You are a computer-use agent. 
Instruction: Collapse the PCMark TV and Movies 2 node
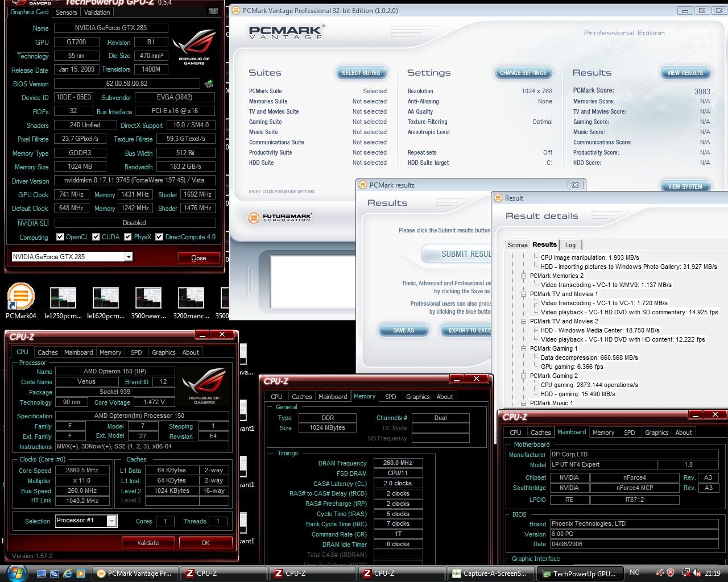[x=524, y=321]
